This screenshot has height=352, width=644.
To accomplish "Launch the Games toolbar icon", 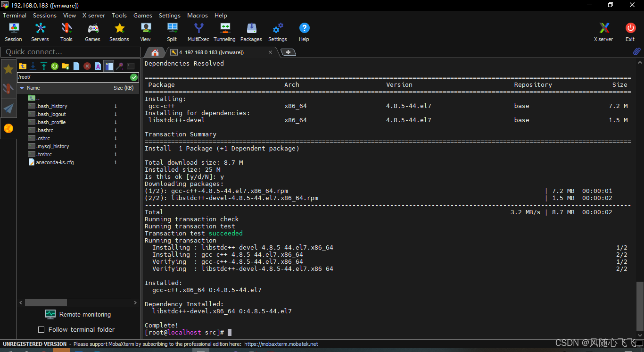I will click(92, 32).
